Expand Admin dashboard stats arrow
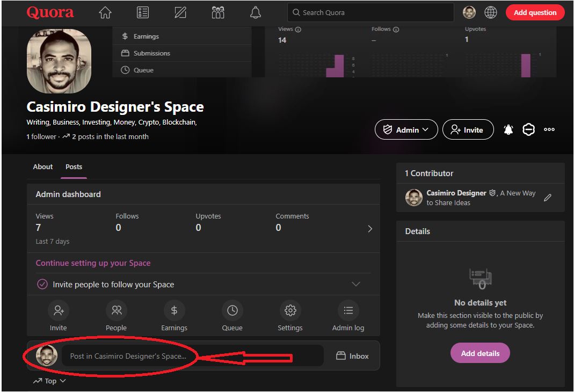This screenshot has width=574, height=392. click(370, 229)
